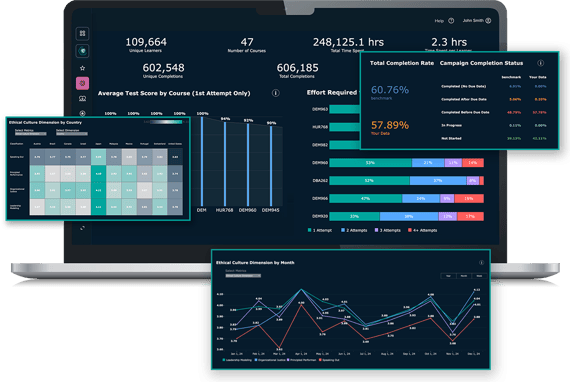The image size is (570, 382).
Task: Toggle Principled Performance legend in Month chart
Action: click(302, 360)
